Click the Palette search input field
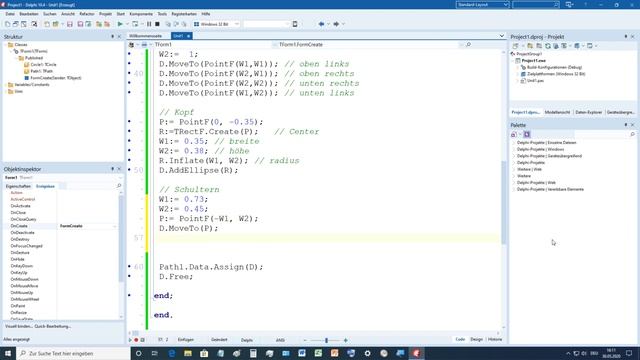The width and height of the screenshot is (640, 360). [601, 134]
